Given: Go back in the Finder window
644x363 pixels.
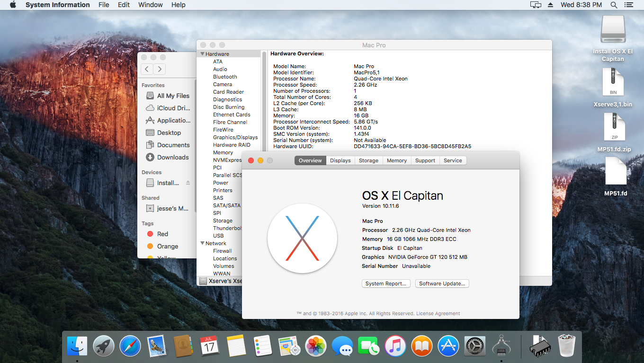Looking at the screenshot, I should tap(147, 69).
